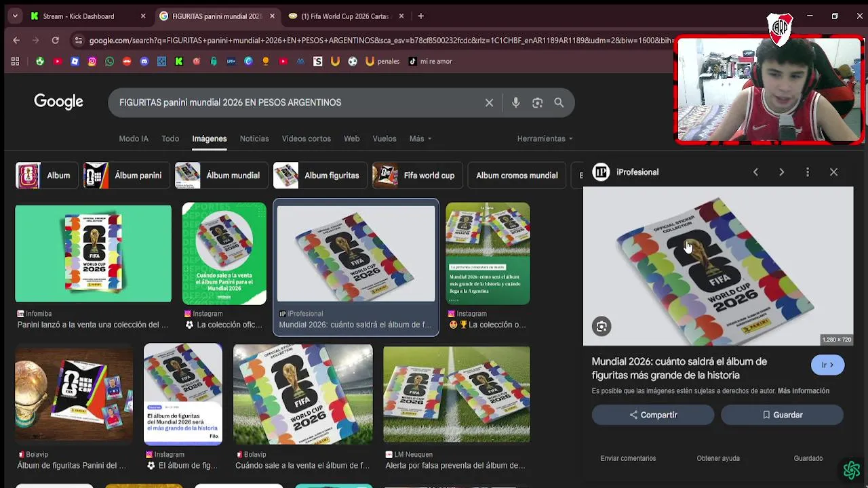Open the penales bookmark
Screen dimensions: 868x488
coord(382,61)
